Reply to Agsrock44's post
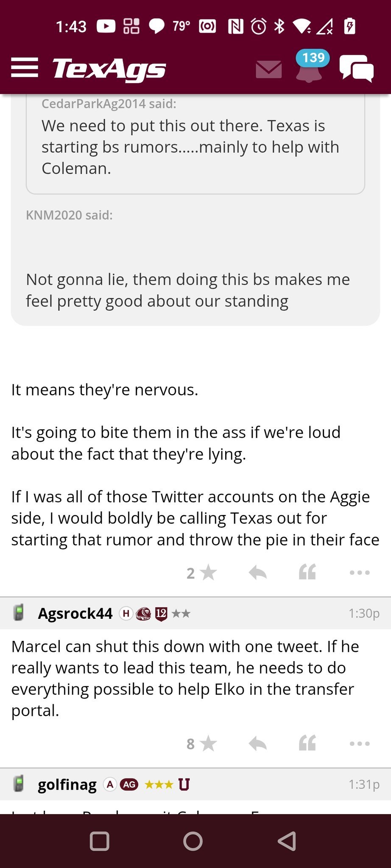Screen dimensions: 391x868 click(x=257, y=744)
